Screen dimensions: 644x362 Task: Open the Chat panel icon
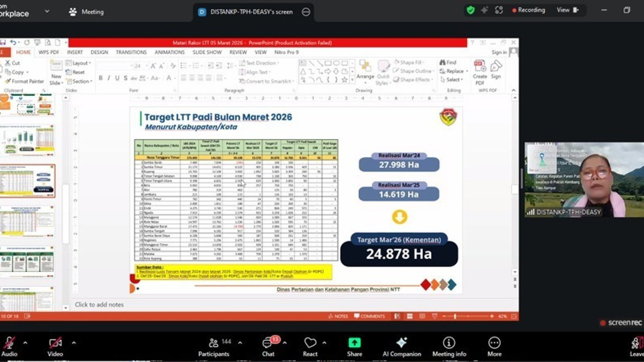click(x=267, y=343)
